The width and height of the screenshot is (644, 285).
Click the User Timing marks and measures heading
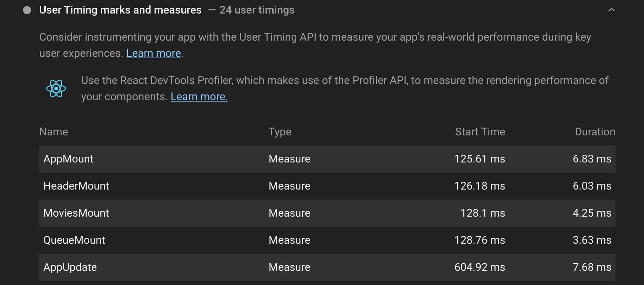120,10
